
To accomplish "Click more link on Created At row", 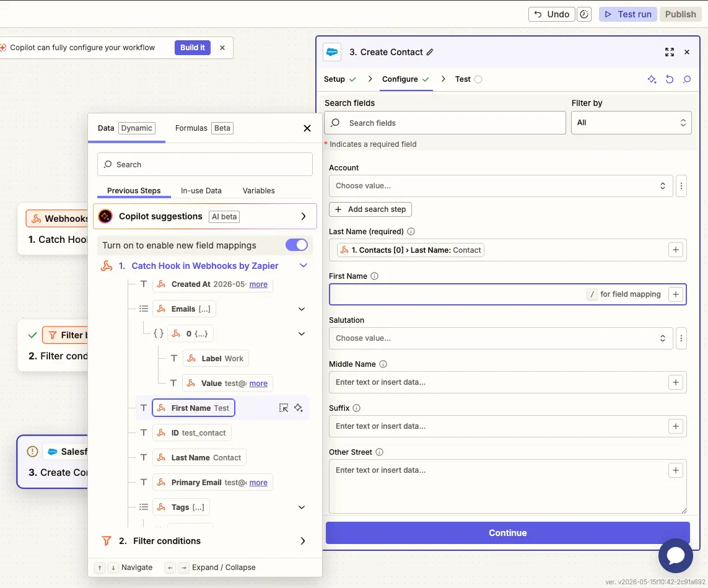I will coord(258,284).
